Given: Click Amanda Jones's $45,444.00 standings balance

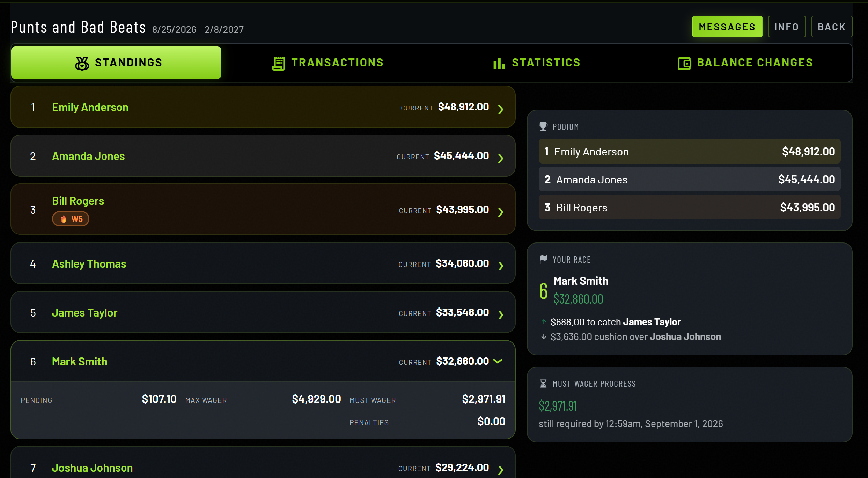Looking at the screenshot, I should [461, 156].
